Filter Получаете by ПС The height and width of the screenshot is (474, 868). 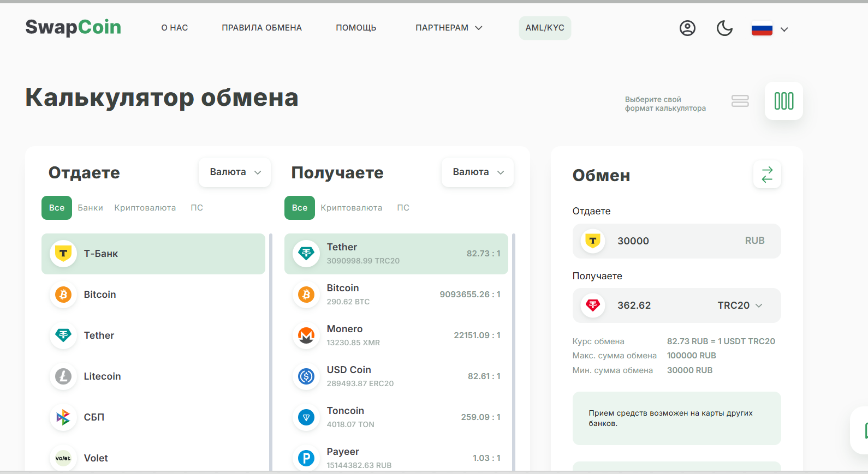(x=403, y=208)
